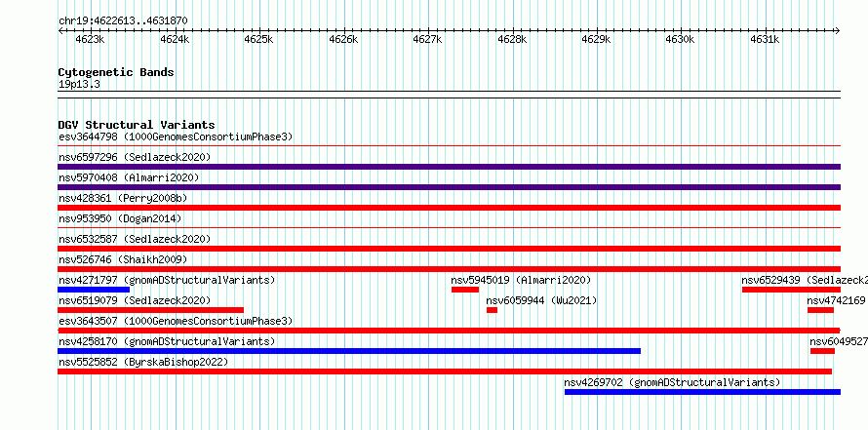Click the 4624k ruler tick label
The image size is (868, 430).
(175, 39)
